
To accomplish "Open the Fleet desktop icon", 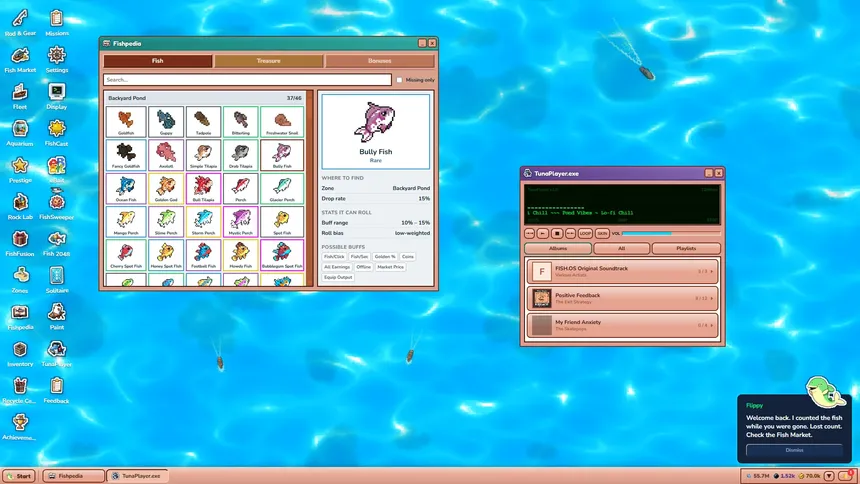I will (x=20, y=96).
